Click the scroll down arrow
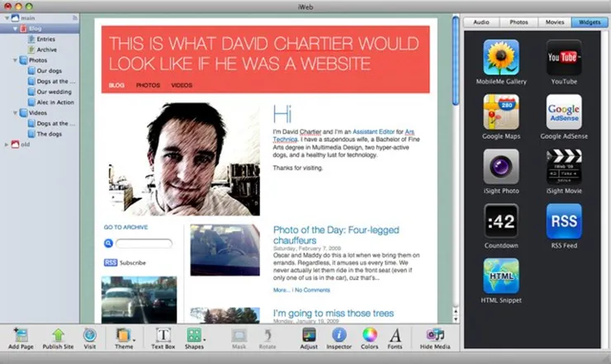611x364 pixels. click(x=456, y=319)
